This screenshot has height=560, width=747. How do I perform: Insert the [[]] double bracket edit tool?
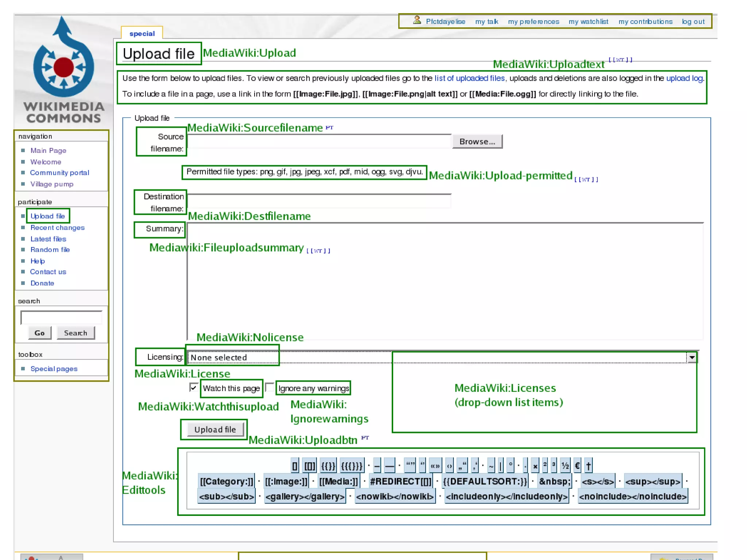(310, 466)
